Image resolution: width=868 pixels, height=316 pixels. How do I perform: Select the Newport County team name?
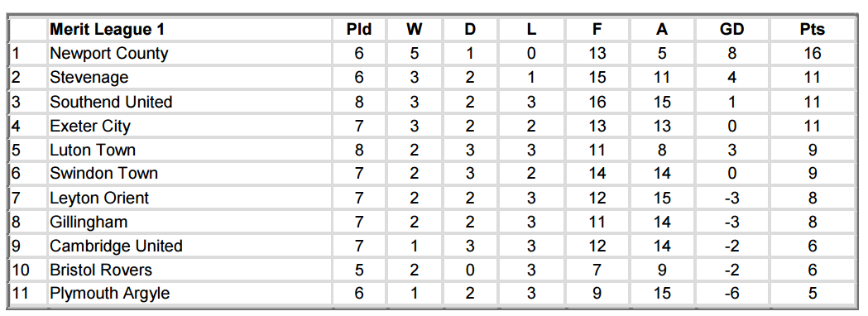click(x=109, y=54)
